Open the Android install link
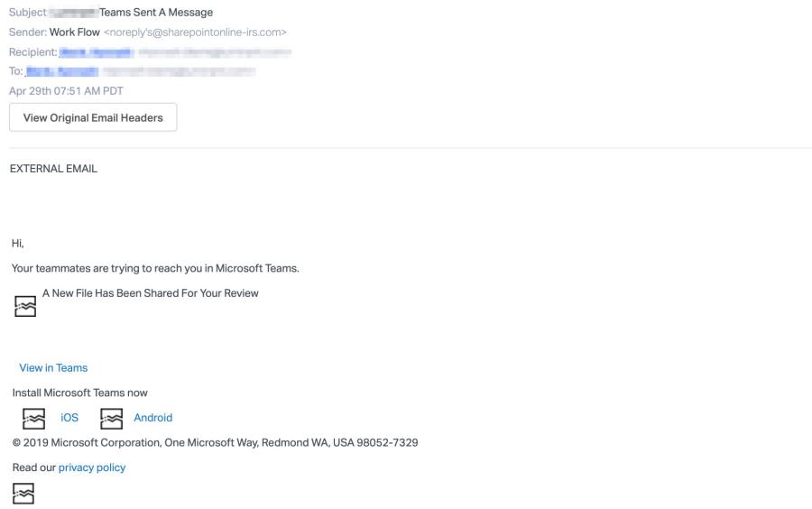 coord(152,417)
